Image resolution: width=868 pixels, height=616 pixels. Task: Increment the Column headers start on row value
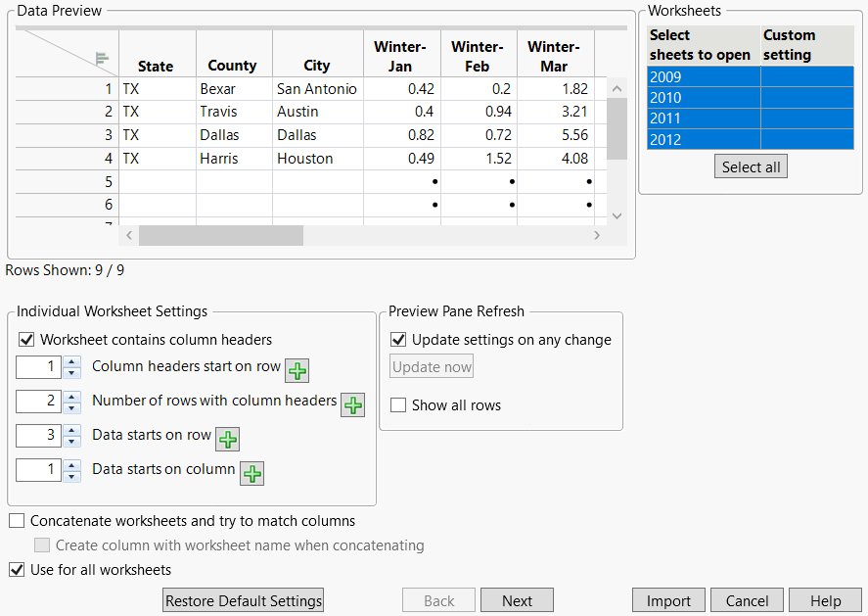pyautogui.click(x=73, y=362)
